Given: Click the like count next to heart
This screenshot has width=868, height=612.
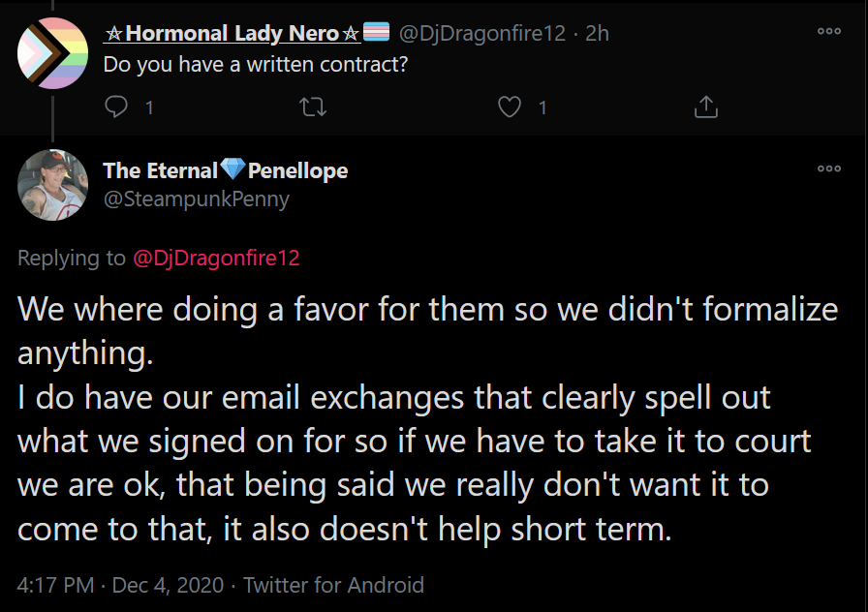Looking at the screenshot, I should coord(542,107).
